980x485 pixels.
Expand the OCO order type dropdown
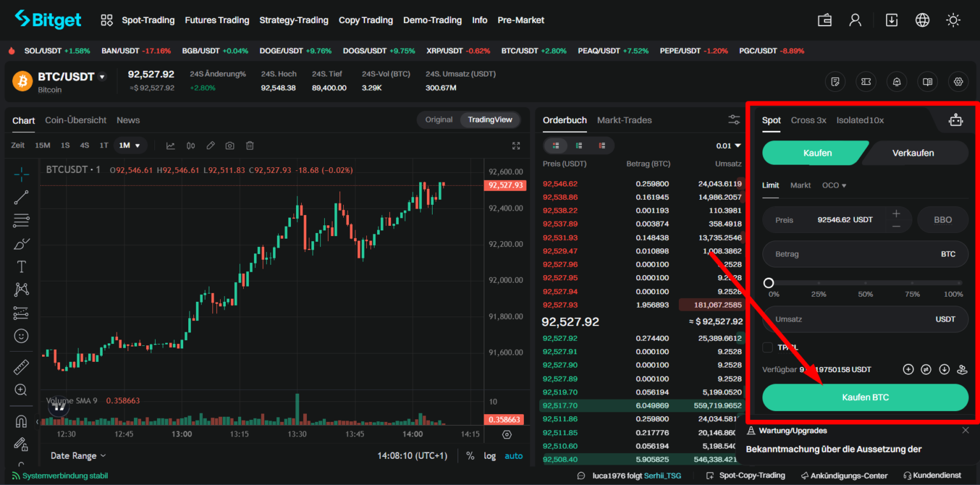(834, 185)
